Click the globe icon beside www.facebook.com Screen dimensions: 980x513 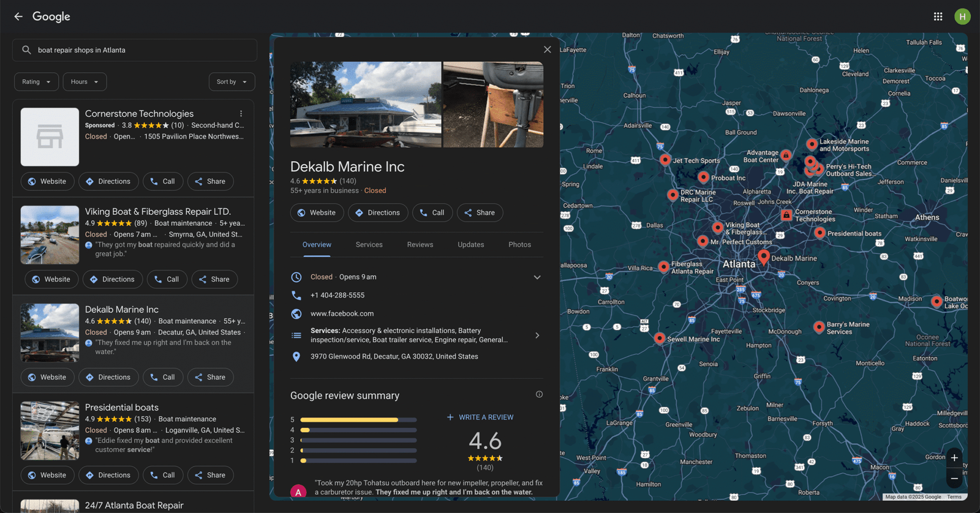(x=296, y=313)
